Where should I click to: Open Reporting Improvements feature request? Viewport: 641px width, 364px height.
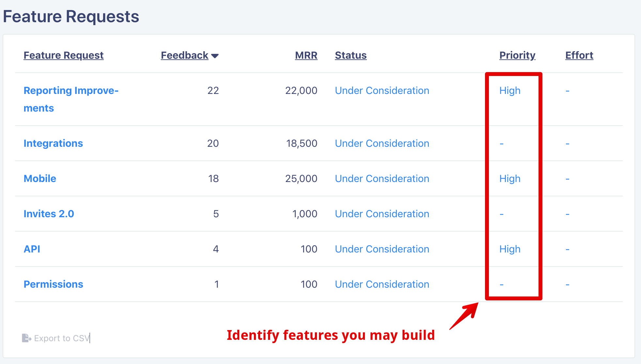coord(71,99)
